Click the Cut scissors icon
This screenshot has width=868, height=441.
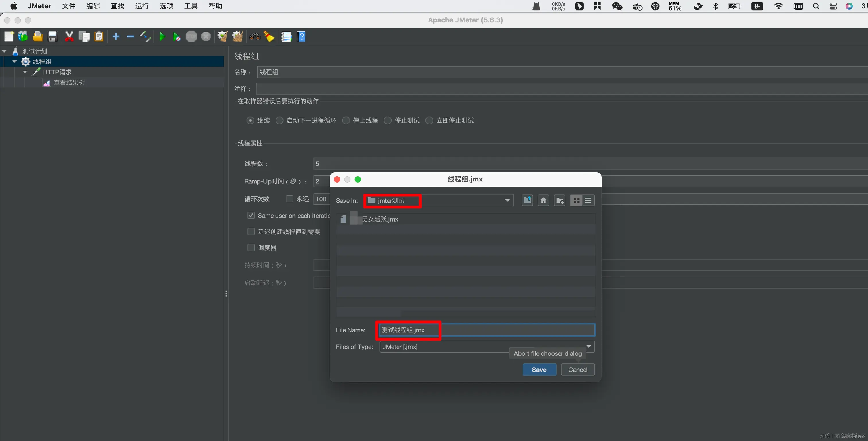coord(69,36)
